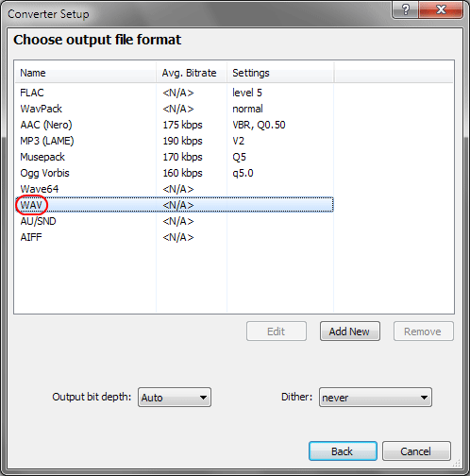The width and height of the screenshot is (470, 476).
Task: Select the AU/SND format row
Action: 175,221
